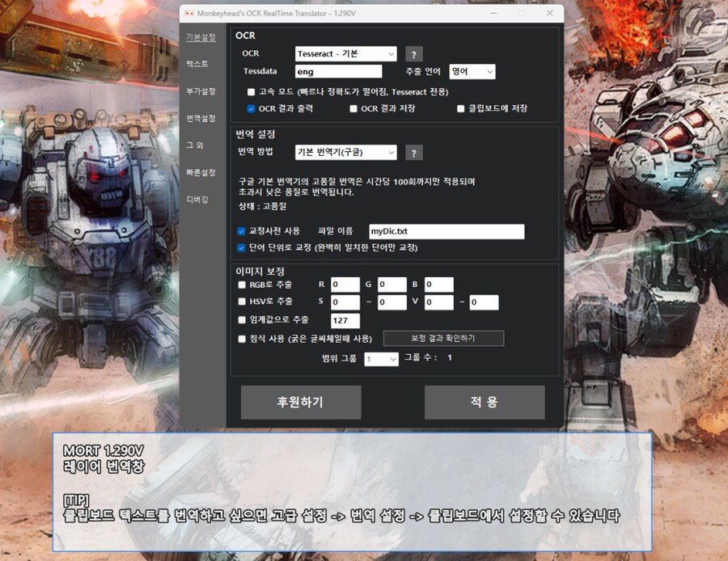Open the OCR engine dropdown showing Tesseract
This screenshot has width=728, height=561.
pos(346,54)
